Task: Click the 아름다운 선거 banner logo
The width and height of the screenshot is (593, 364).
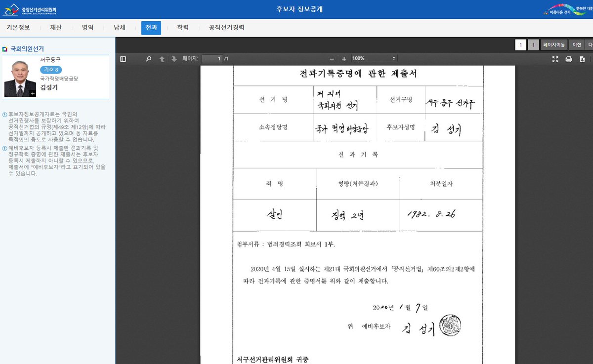Action: tap(567, 10)
